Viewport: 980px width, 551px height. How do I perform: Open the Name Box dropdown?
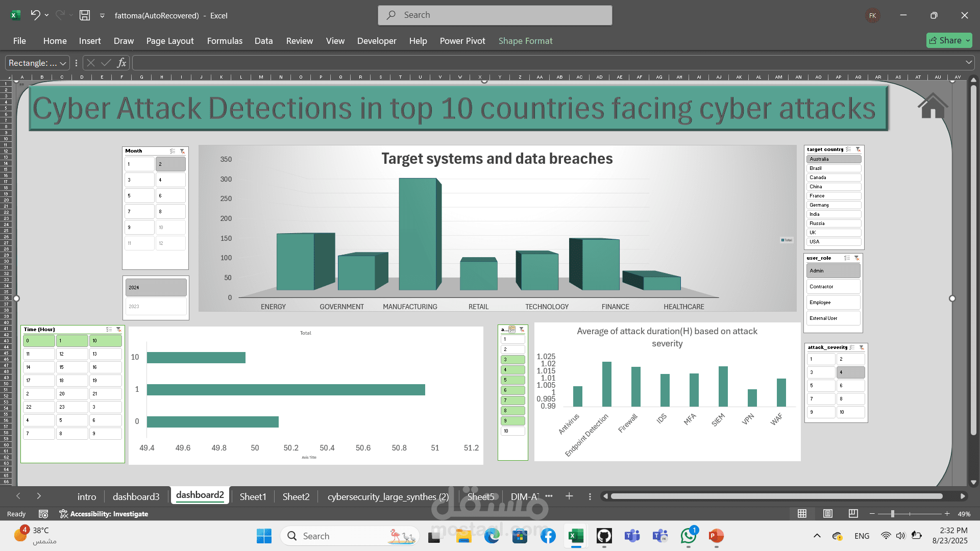[x=63, y=63]
